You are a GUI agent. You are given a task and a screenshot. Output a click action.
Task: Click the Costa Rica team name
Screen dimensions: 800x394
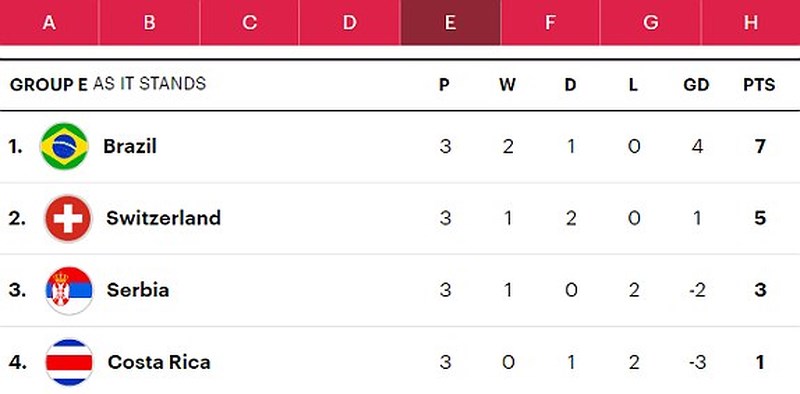pos(159,362)
